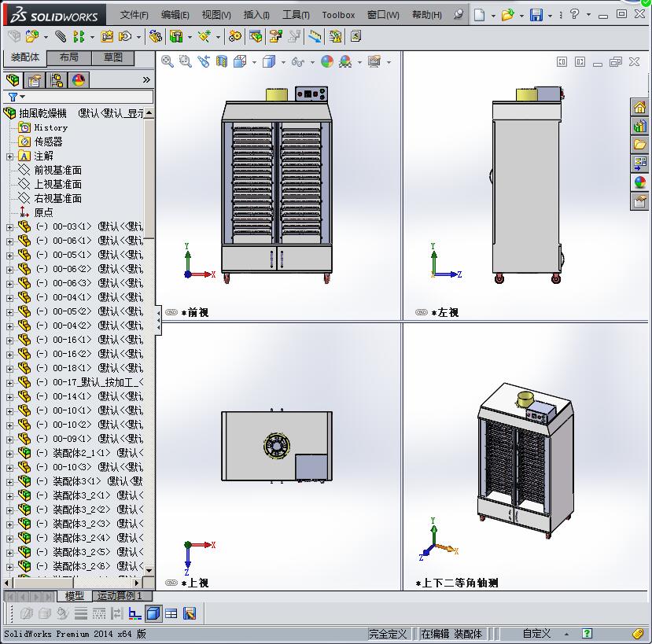
Task: Switch to the 草图 tab
Action: pyautogui.click(x=112, y=57)
